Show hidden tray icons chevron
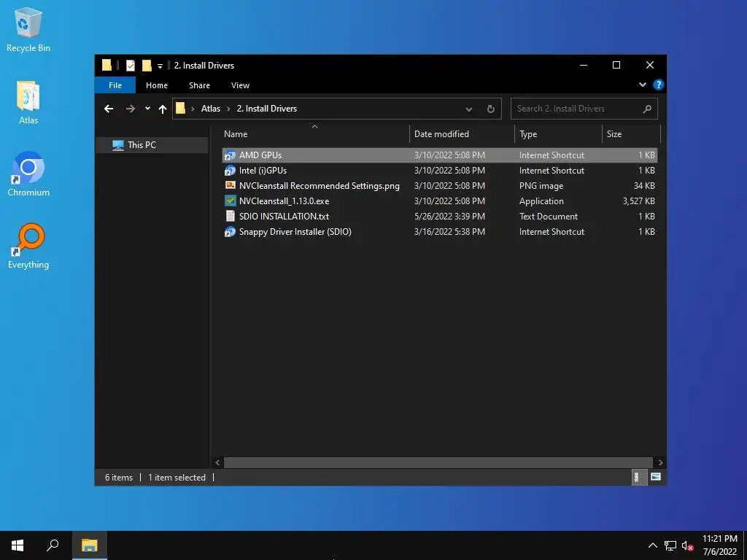The width and height of the screenshot is (747, 560). pyautogui.click(x=653, y=545)
